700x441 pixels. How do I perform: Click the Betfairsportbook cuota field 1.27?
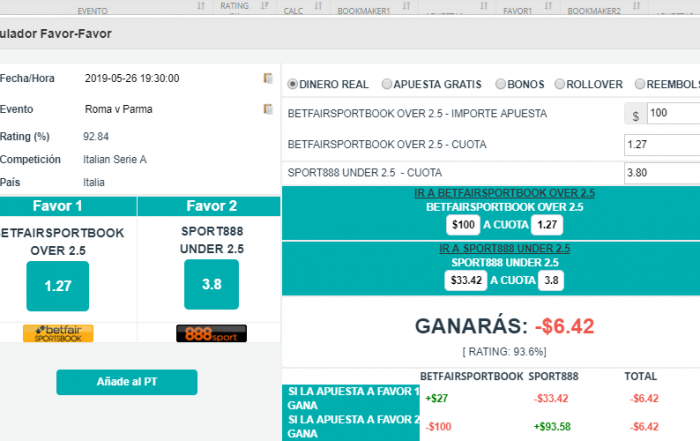662,145
